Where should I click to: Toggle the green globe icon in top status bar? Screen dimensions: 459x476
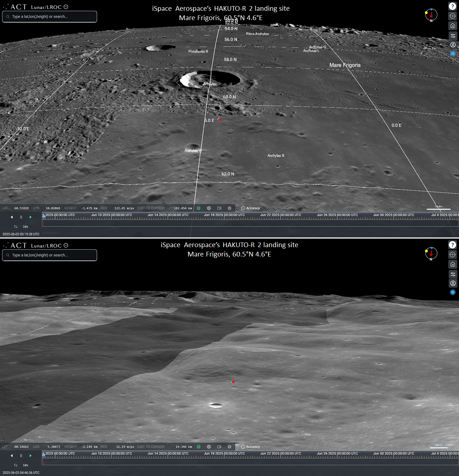click(x=199, y=208)
